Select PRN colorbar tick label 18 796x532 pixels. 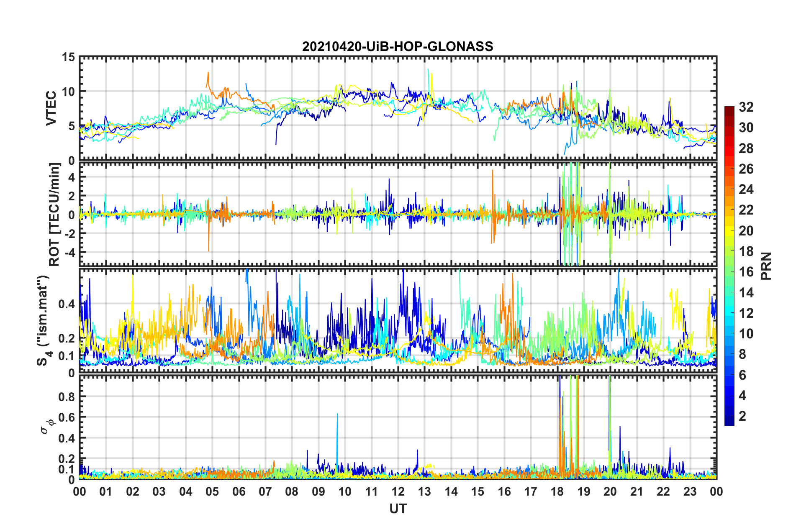(x=746, y=251)
